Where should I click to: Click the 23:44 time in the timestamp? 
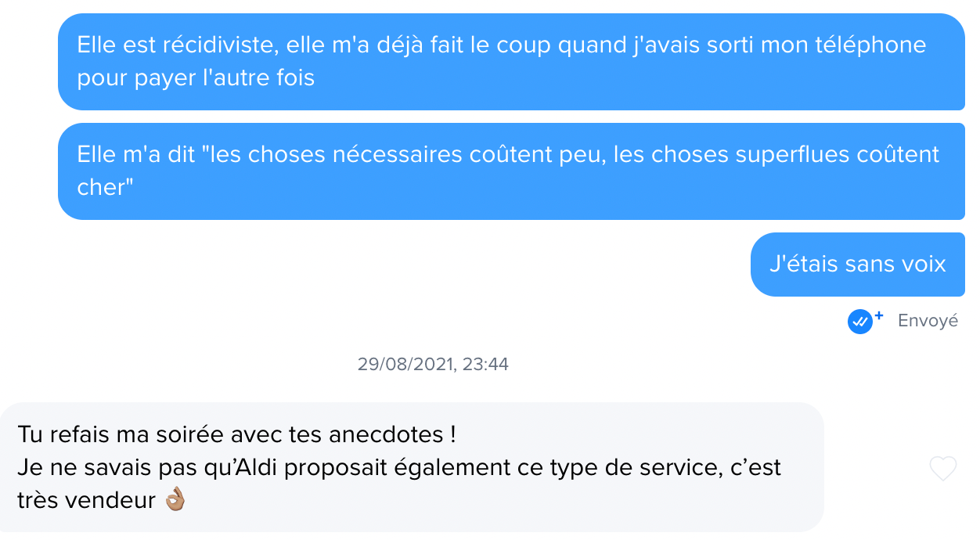coord(485,364)
